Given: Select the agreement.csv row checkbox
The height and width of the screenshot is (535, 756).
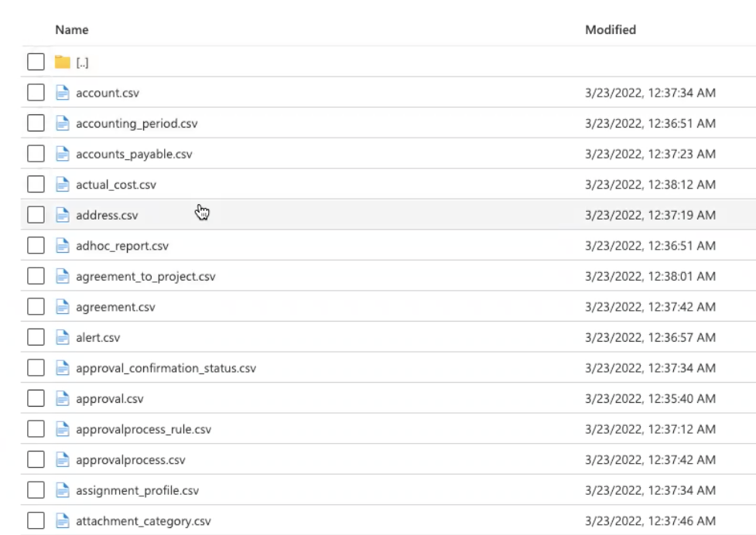Looking at the screenshot, I should coord(36,307).
